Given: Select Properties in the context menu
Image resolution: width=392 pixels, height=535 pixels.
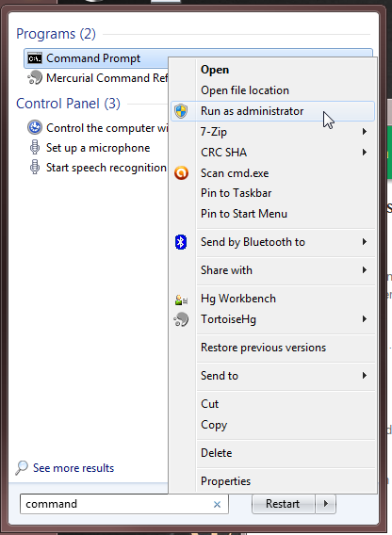Looking at the screenshot, I should tap(226, 481).
